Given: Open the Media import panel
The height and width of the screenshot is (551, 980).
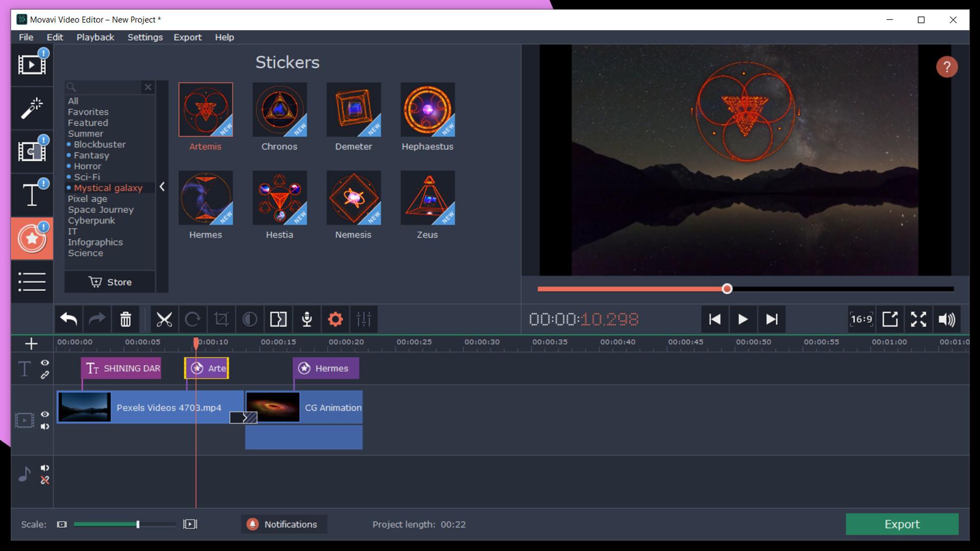Looking at the screenshot, I should [32, 65].
